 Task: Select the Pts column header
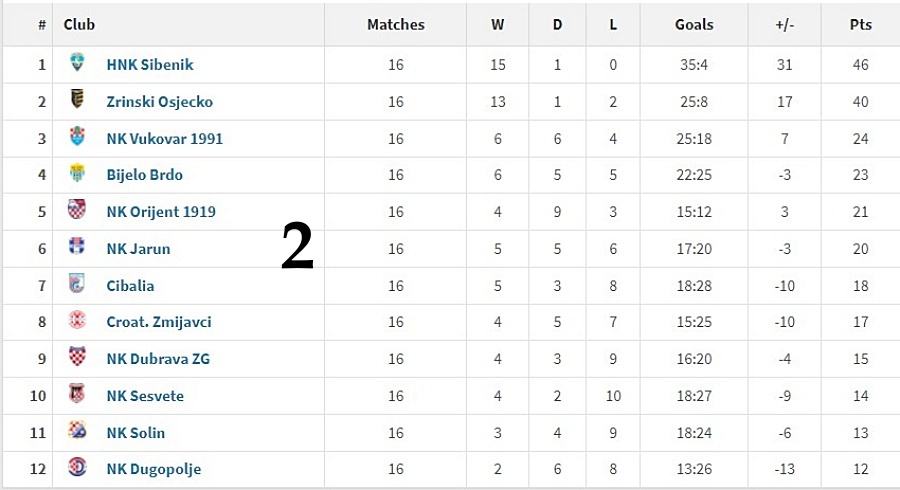pyautogui.click(x=860, y=25)
